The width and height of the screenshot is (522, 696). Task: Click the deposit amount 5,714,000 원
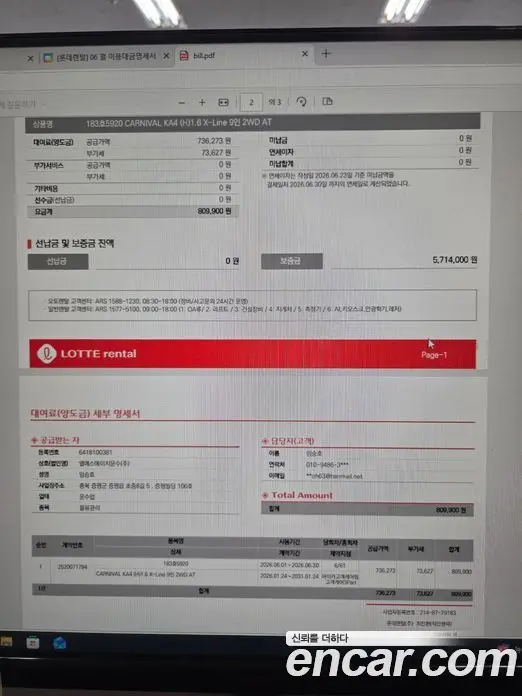455,260
